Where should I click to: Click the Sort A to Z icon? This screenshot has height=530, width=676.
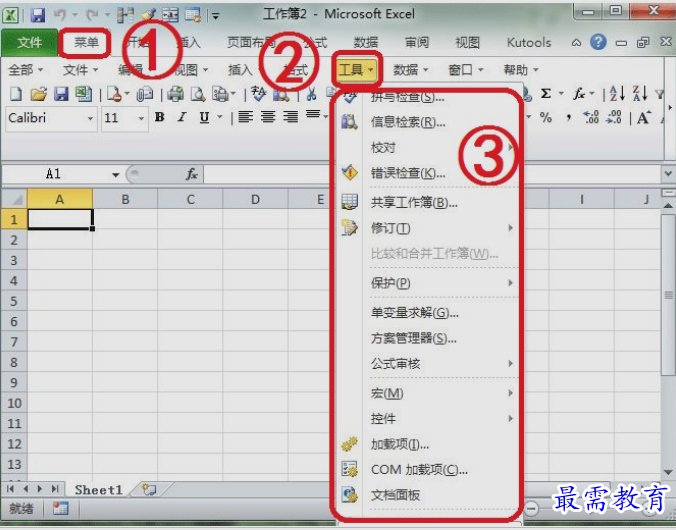coord(617,93)
